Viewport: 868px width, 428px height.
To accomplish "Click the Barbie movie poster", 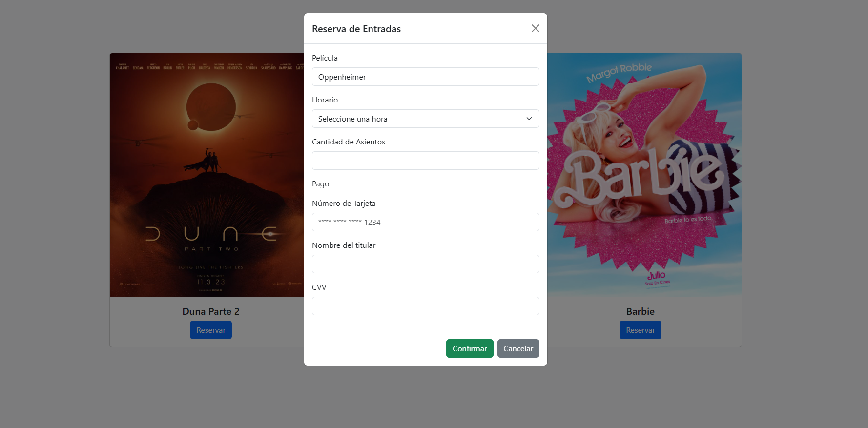I will pos(644,175).
